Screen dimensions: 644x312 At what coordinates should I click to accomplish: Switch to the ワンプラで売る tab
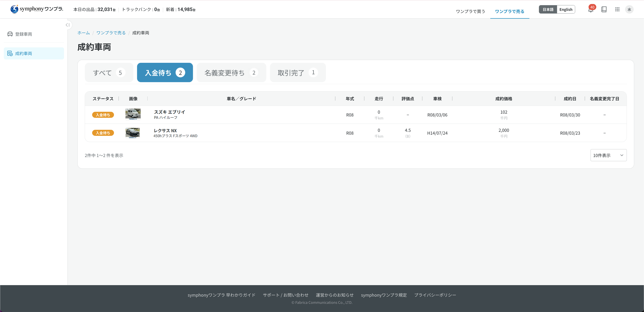coord(510,11)
